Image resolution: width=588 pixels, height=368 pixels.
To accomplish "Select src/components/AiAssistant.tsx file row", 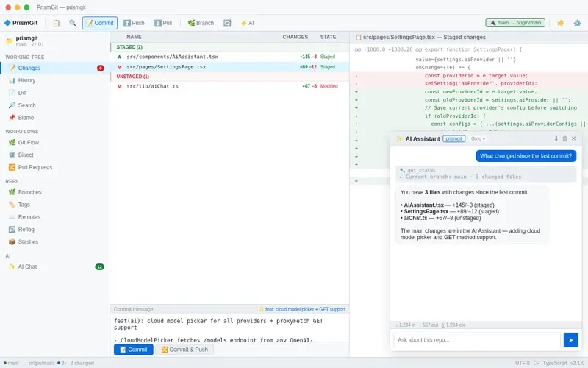I will click(230, 57).
